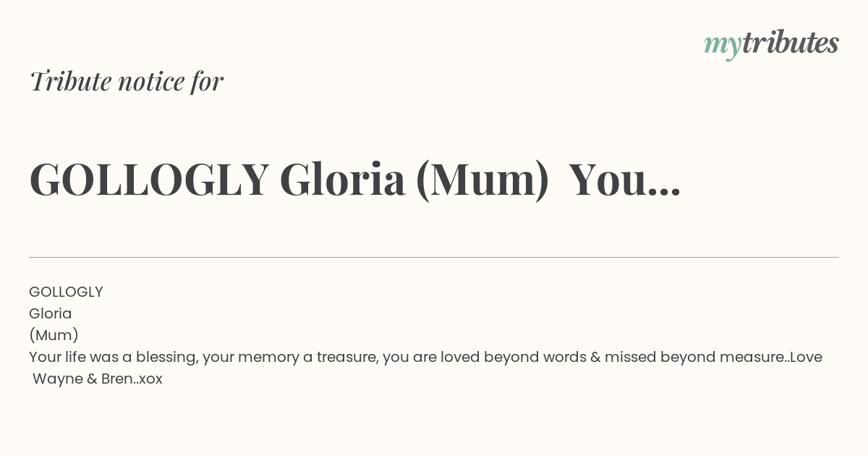The image size is (868, 456).
Task: Click the word "Tribute" in italic heading
Action: [x=69, y=82]
